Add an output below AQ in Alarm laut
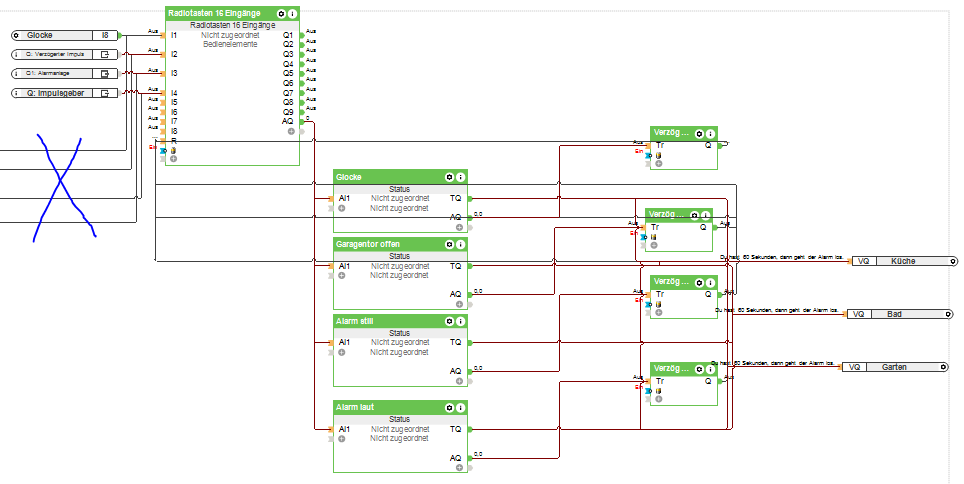The height and width of the screenshot is (484, 964). (x=459, y=468)
